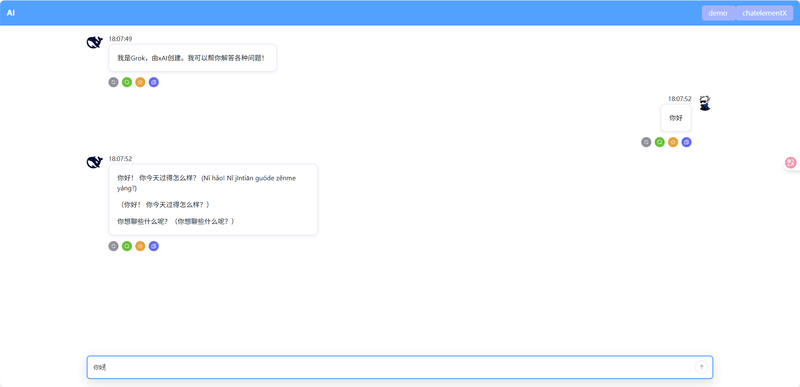Click the message bubble "我是Grok，由xAI创建"
The image size is (800, 387).
coord(192,58)
